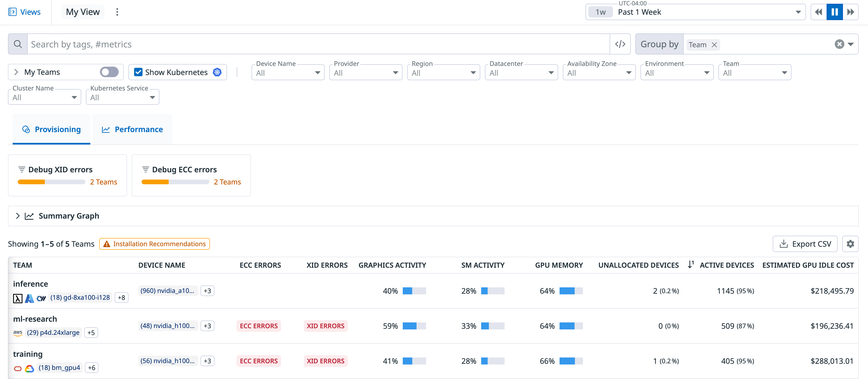This screenshot has height=379, width=868.
Task: Click the Debug XID errors progress bar
Action: [x=51, y=182]
